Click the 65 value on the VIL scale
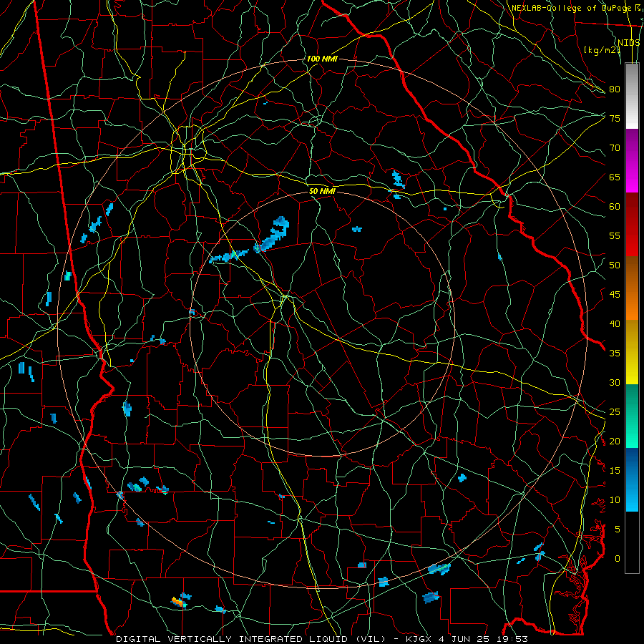Screen dimensions: 644x644 [615, 177]
